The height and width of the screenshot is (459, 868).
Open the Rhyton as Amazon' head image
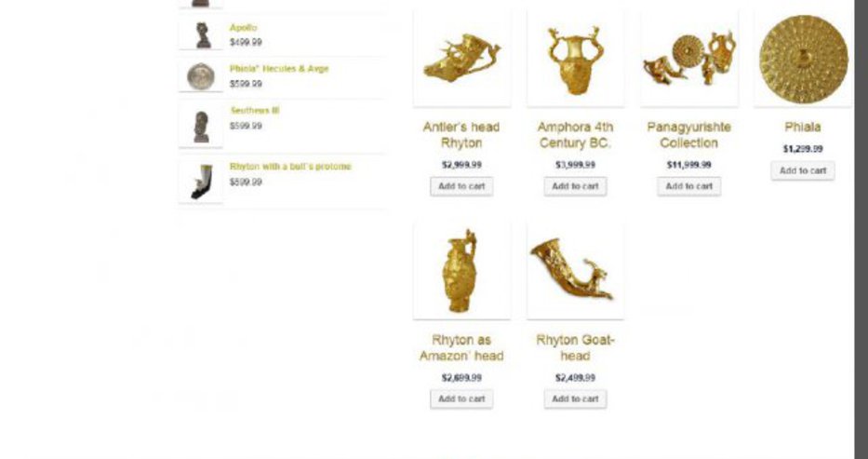461,271
